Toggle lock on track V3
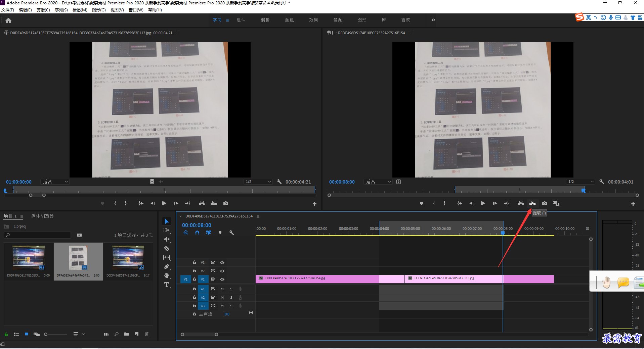 (195, 262)
